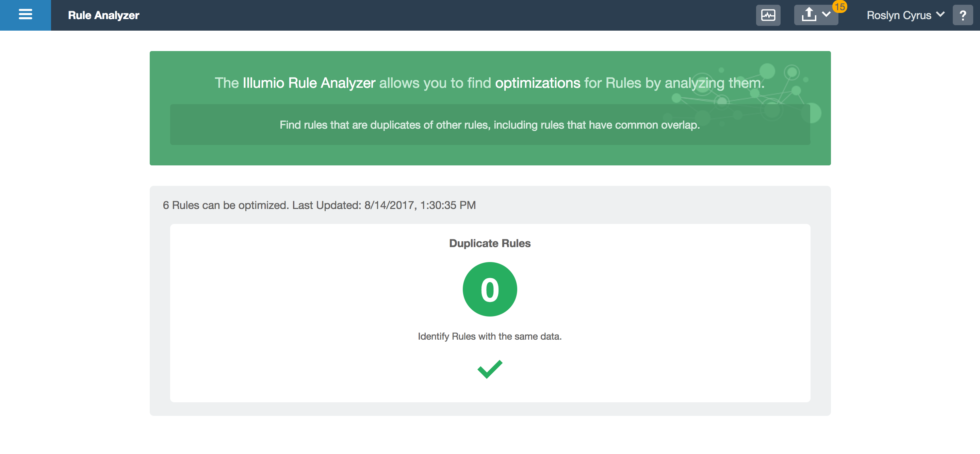The image size is (980, 454).
Task: Click the Illumio Rule Analyzer banner headline
Action: (x=490, y=83)
